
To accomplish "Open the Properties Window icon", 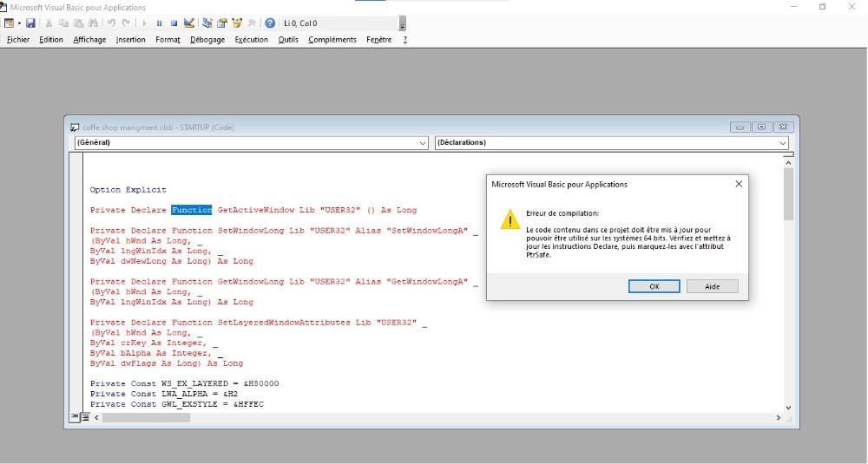I will 222,23.
